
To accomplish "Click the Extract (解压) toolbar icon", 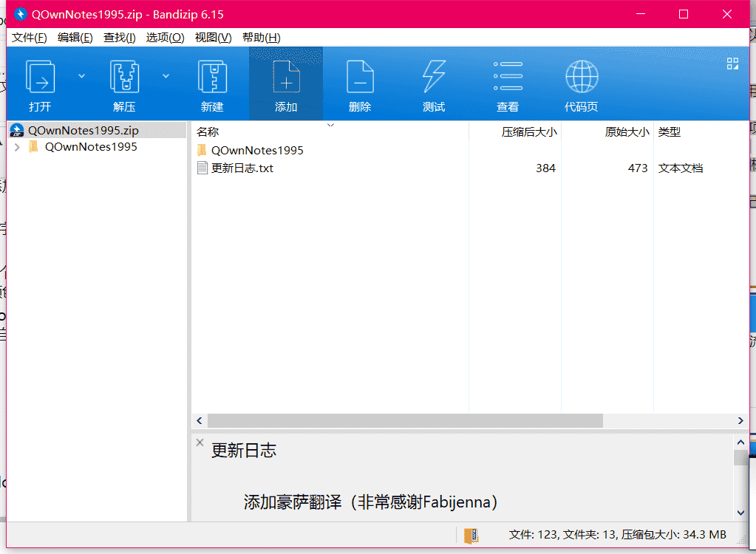I will pos(124,77).
